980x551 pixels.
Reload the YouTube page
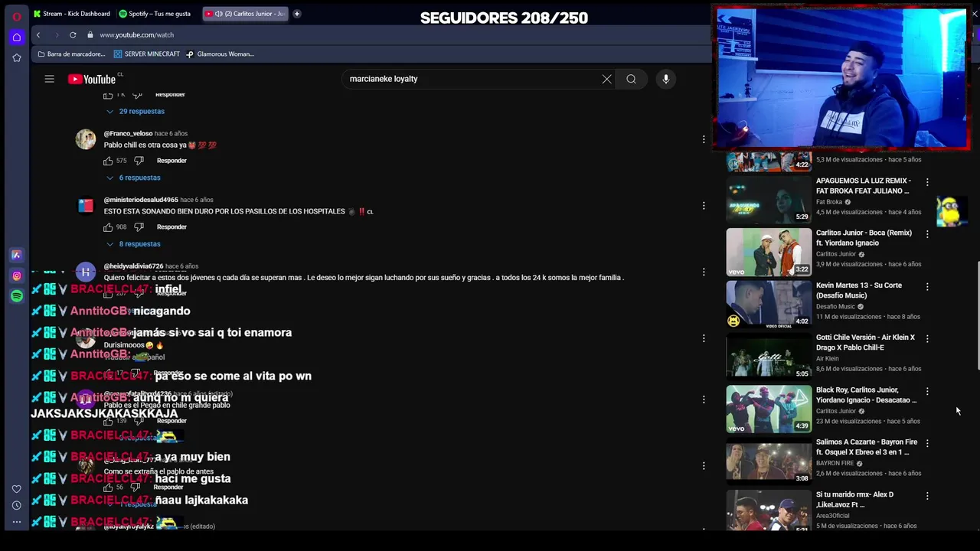click(73, 34)
